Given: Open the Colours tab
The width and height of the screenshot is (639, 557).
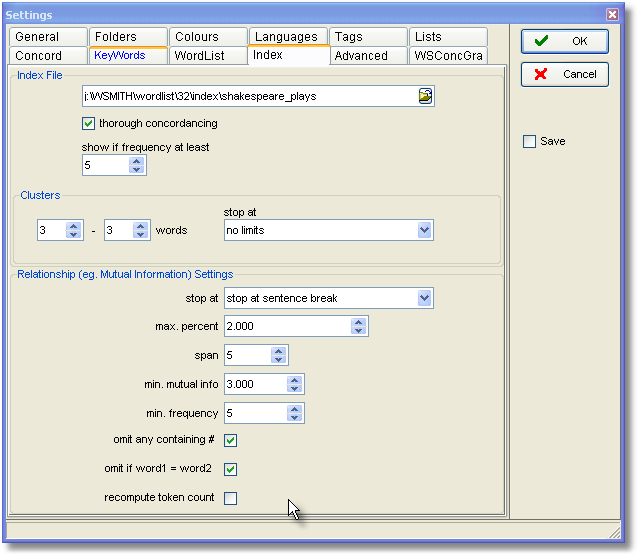Looking at the screenshot, I should click(208, 37).
